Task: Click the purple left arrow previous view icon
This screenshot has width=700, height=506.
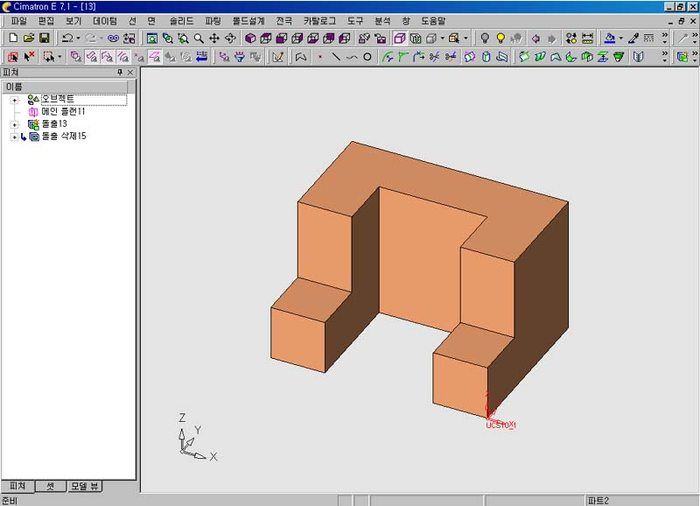Action: pyautogui.click(x=536, y=38)
